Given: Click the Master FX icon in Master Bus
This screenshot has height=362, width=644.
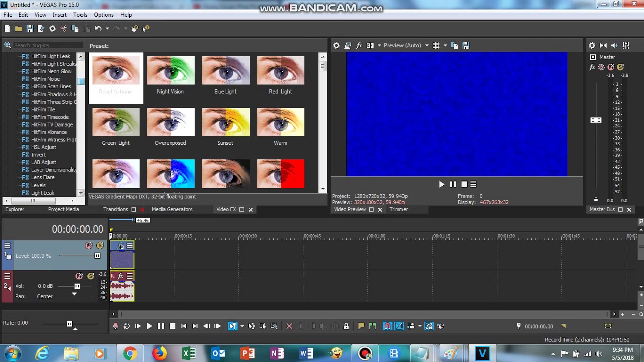Looking at the screenshot, I should [x=592, y=67].
